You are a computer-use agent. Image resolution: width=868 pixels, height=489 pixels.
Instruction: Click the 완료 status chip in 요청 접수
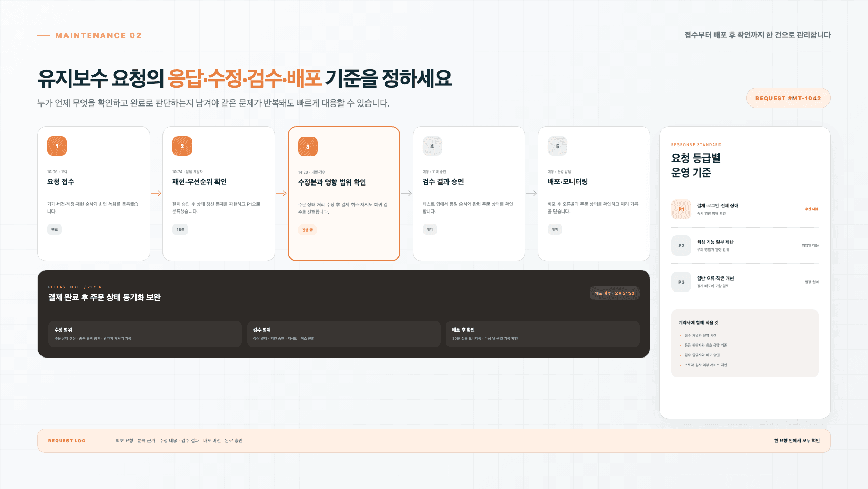[x=55, y=229]
